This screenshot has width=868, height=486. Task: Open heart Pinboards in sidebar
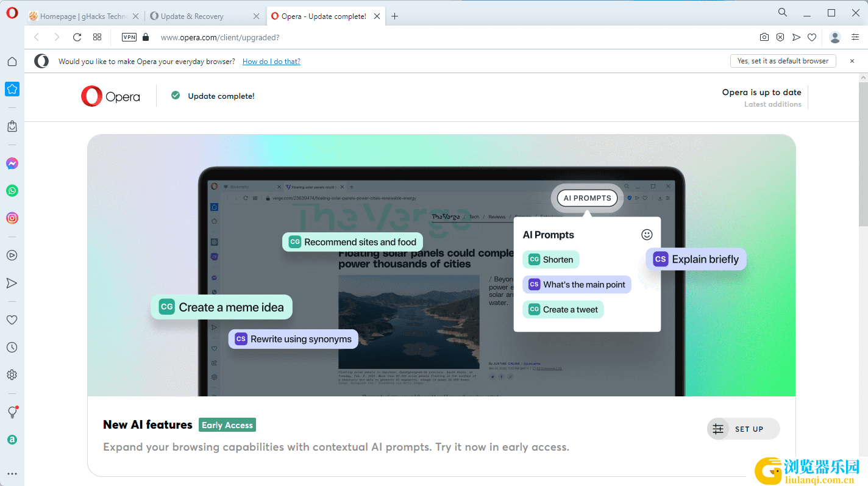[x=12, y=320]
